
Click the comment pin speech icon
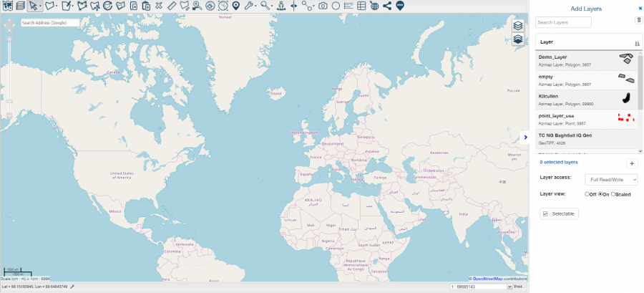(400, 6)
